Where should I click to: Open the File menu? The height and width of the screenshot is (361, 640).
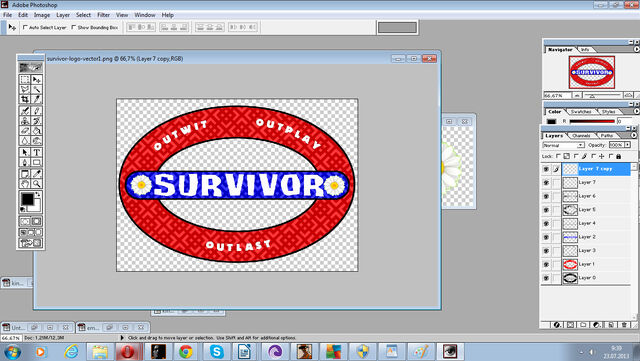7,15
